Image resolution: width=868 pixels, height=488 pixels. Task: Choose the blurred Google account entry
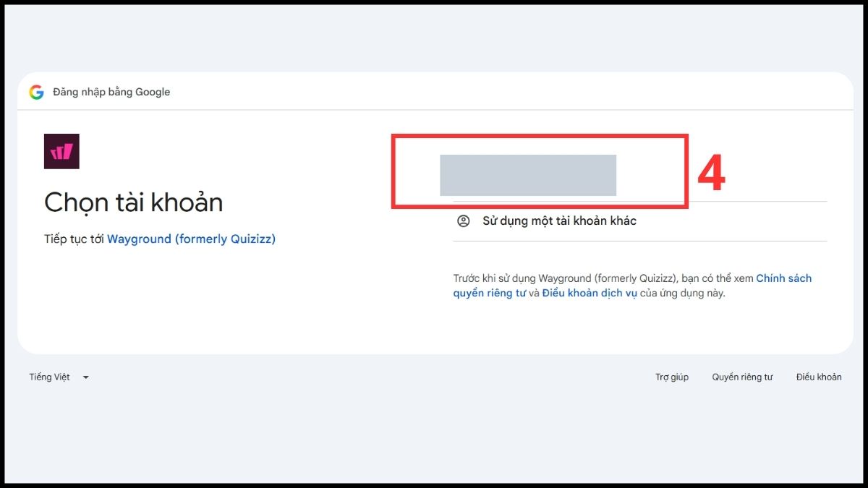pos(528,175)
